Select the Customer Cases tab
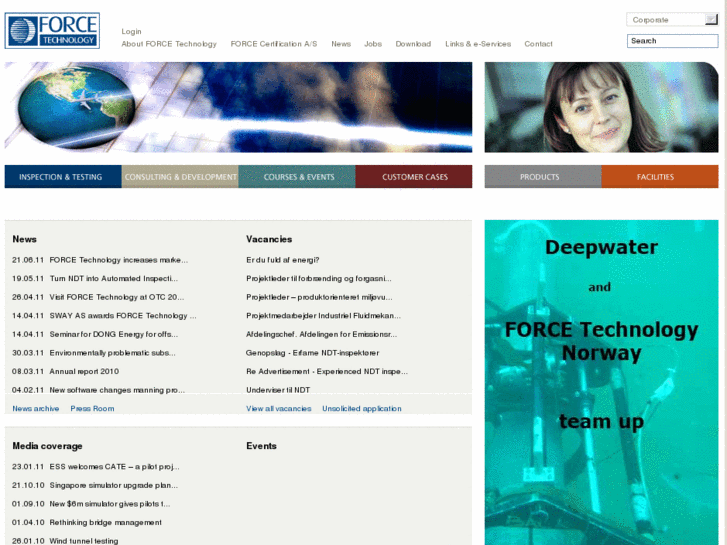This screenshot has width=727, height=545. pyautogui.click(x=414, y=177)
